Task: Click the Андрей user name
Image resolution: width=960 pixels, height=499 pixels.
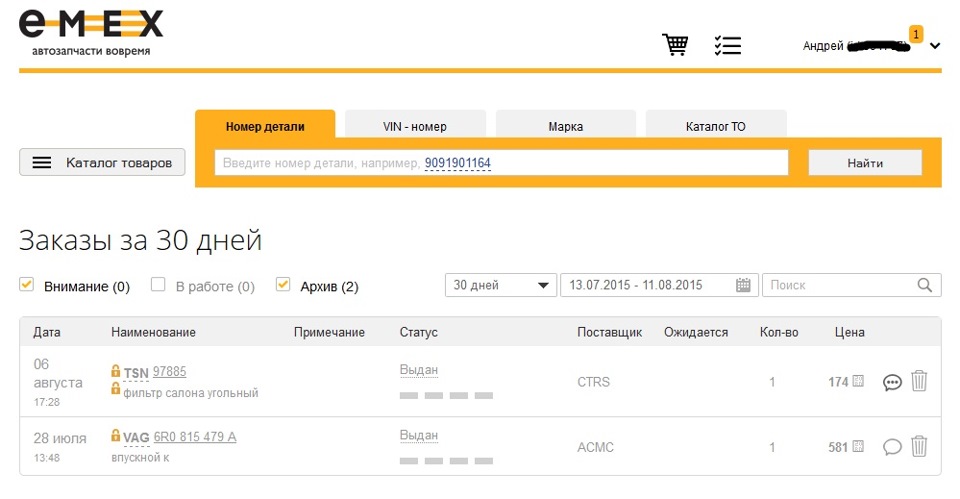Action: click(823, 46)
